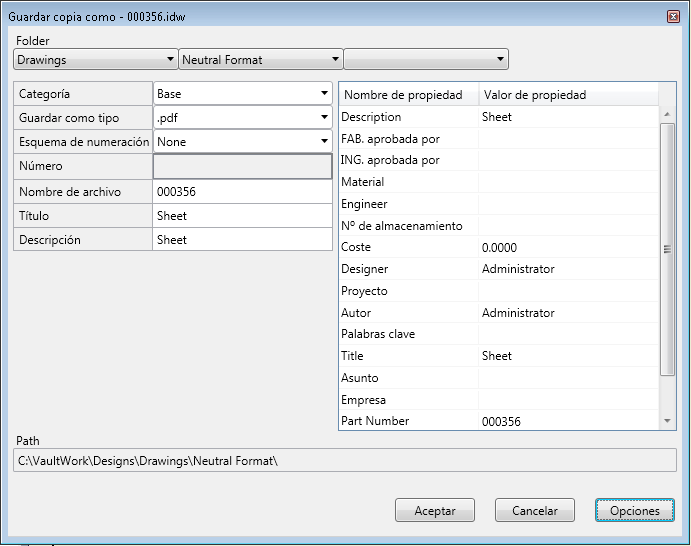Click the Esquema de numeración label cell
This screenshot has height=546, width=691.
coord(83,142)
